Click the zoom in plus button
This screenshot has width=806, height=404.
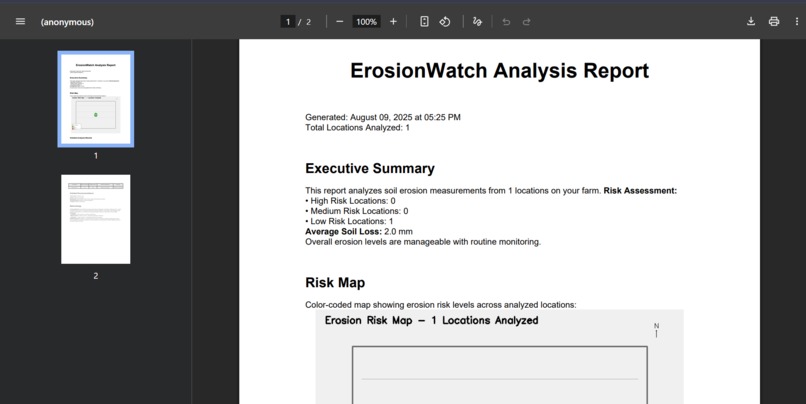(x=393, y=22)
